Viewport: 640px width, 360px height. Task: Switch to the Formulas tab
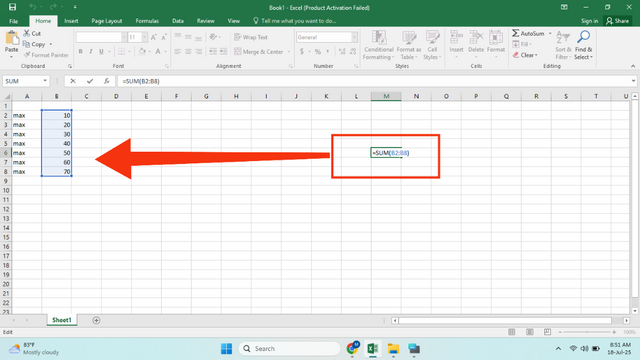[x=147, y=21]
